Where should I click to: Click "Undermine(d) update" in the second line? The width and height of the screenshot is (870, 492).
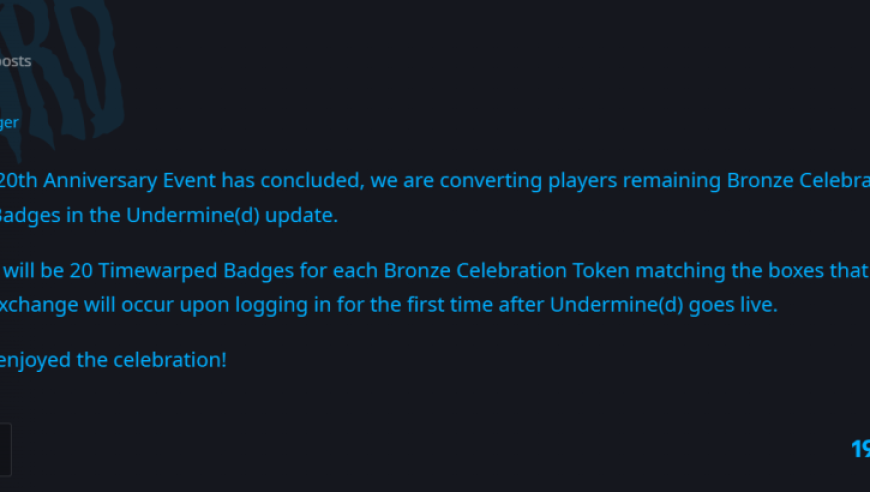232,215
